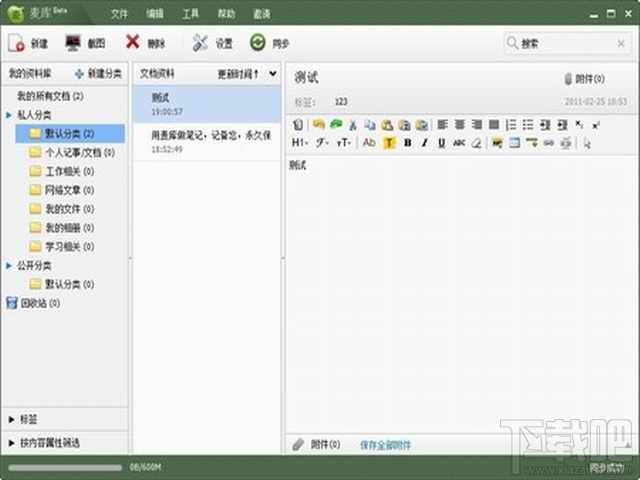Image resolution: width=640 pixels, height=480 pixels.
Task: Apply yellow highlight T background color
Action: tap(389, 143)
